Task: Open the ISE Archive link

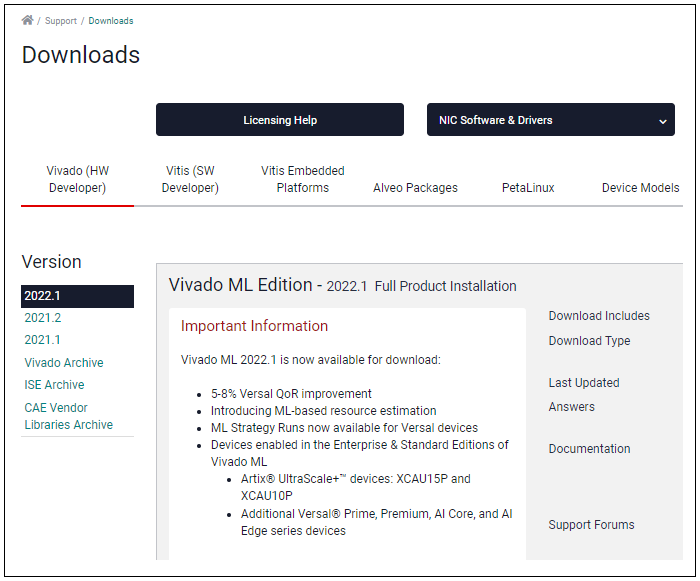Action: tap(54, 385)
